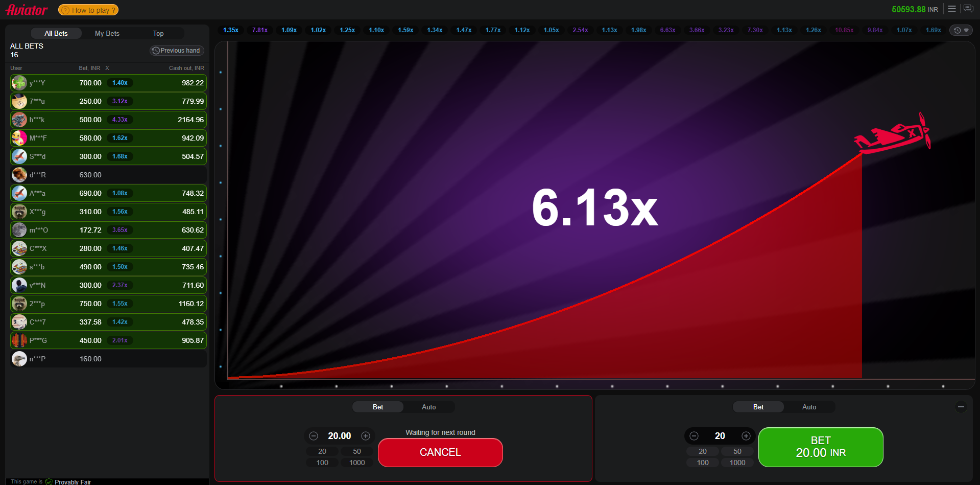Expand the round history dropdown
Viewport: 980px width, 485px height.
[x=962, y=30]
